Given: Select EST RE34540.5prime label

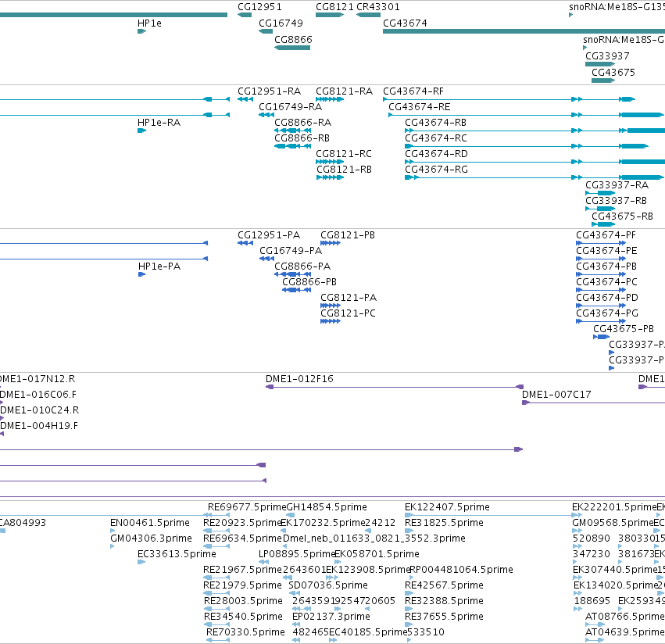Looking at the screenshot, I should pos(243,617).
